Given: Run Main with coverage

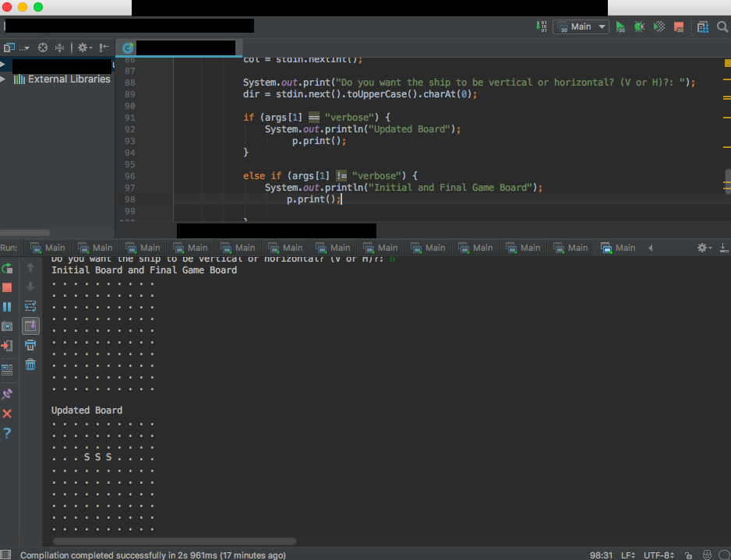Looking at the screenshot, I should click(x=659, y=26).
